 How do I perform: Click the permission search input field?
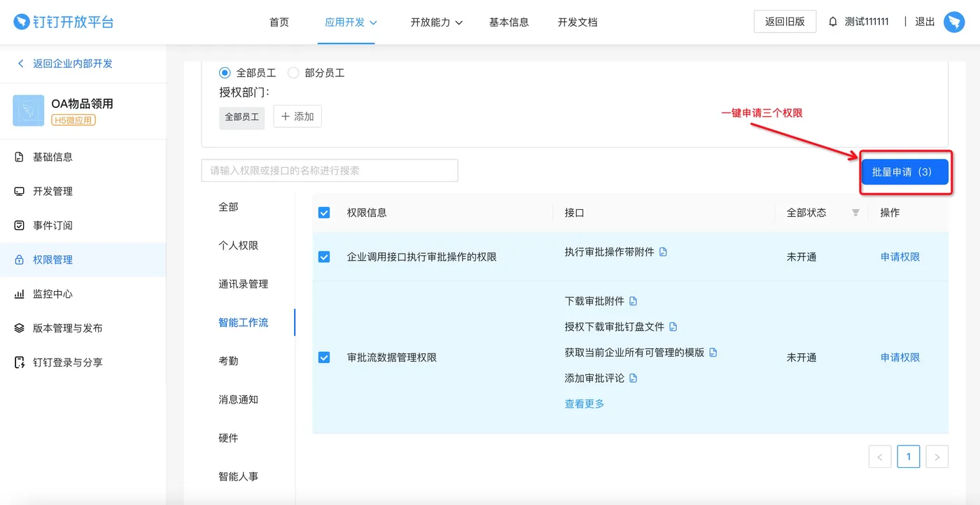click(x=330, y=171)
